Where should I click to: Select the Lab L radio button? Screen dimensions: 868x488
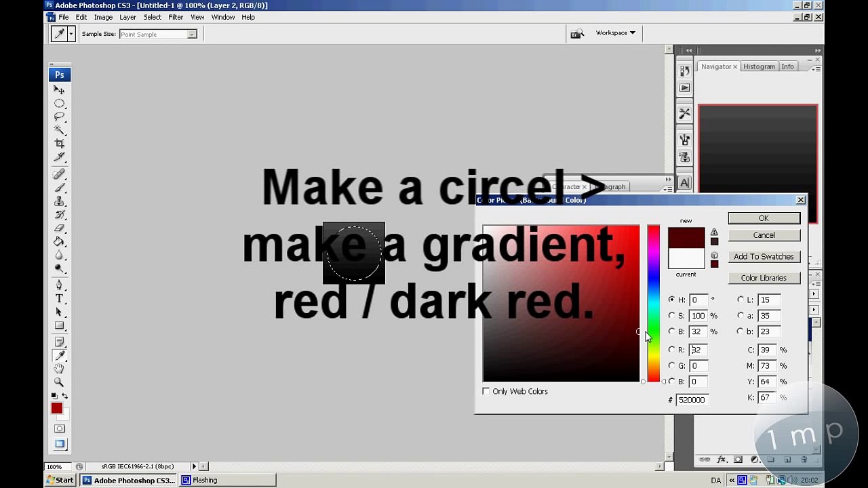click(x=741, y=300)
